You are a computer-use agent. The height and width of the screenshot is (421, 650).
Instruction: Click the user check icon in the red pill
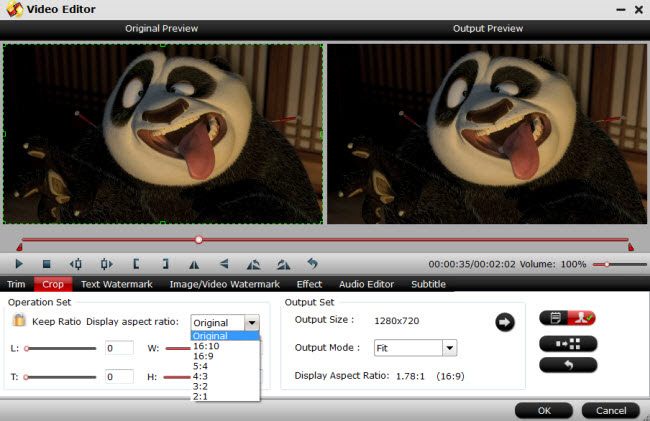click(582, 318)
